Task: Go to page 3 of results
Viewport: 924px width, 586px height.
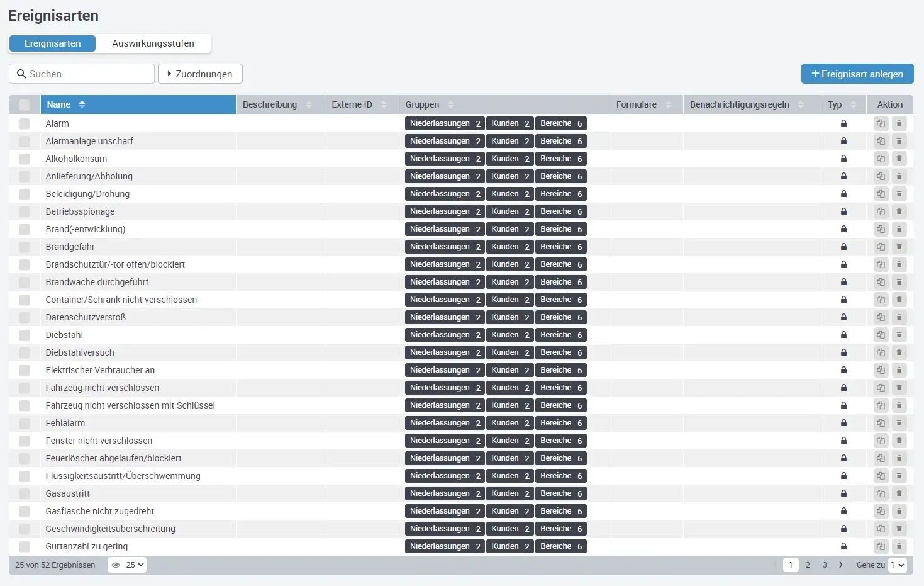Action: pos(825,565)
